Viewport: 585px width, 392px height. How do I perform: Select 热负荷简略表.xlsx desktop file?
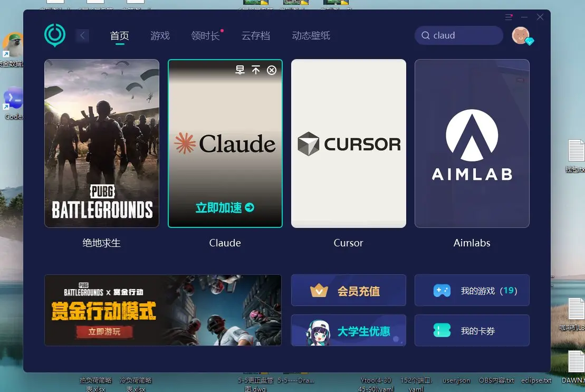click(95, 384)
